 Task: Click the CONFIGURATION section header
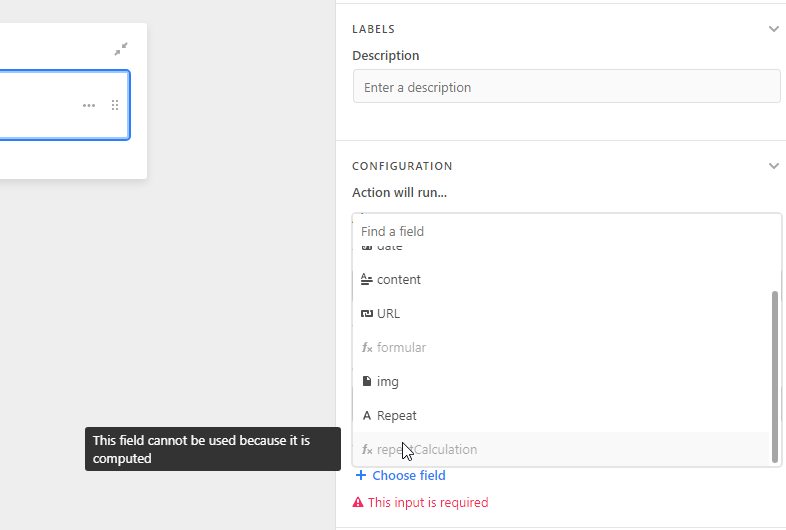402,166
